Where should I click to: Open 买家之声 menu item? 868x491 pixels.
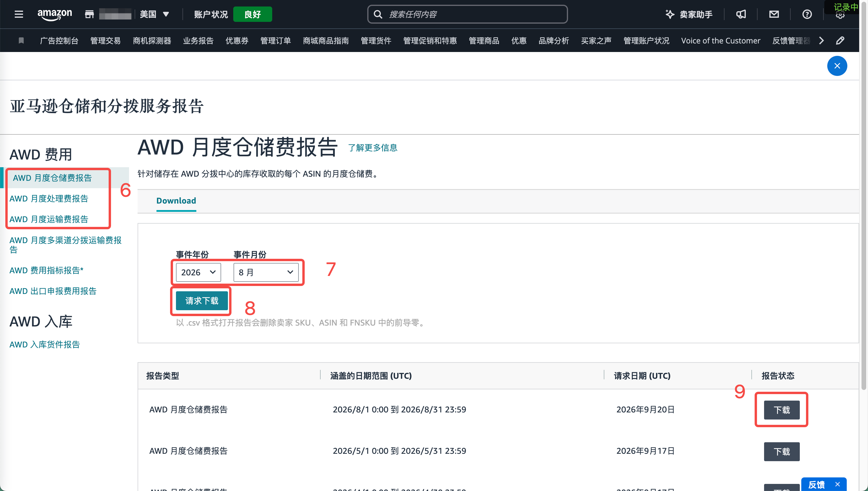(596, 40)
